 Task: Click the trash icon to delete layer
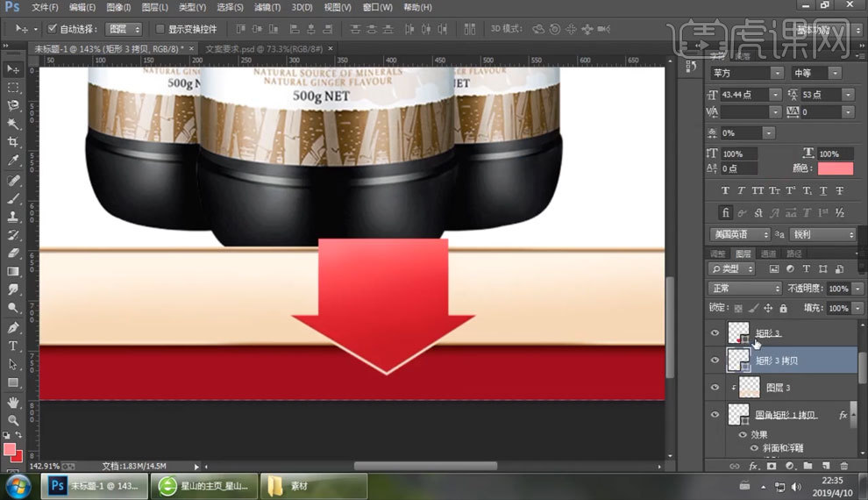tap(843, 466)
